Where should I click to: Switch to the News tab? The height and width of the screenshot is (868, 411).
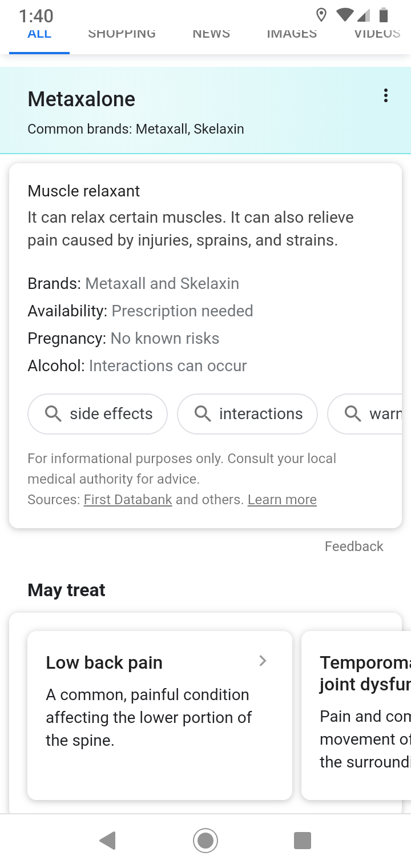[x=211, y=34]
